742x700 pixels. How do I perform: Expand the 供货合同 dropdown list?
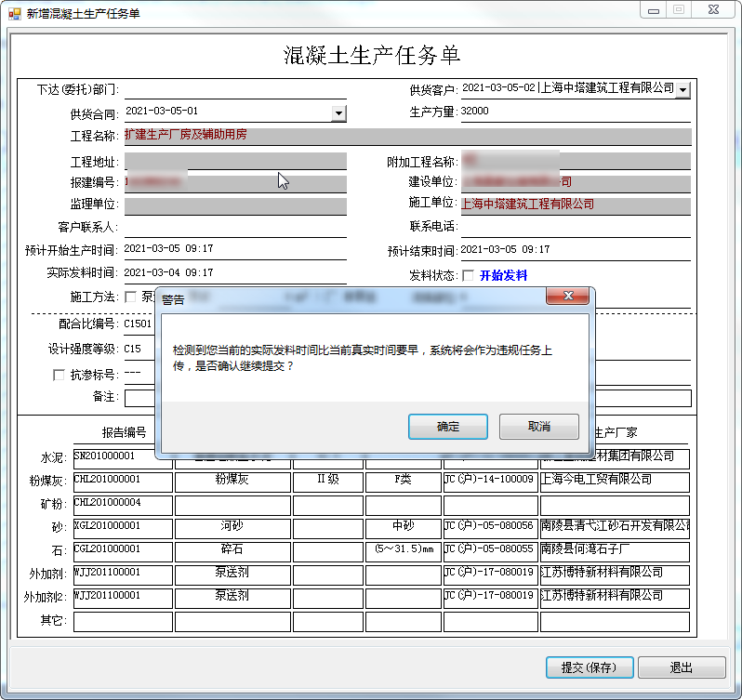pyautogui.click(x=338, y=113)
